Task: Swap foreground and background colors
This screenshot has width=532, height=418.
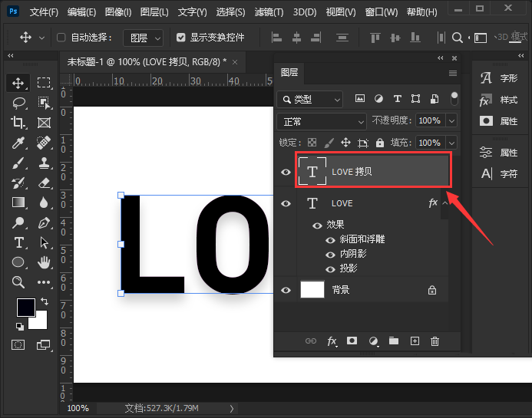Action: click(45, 301)
